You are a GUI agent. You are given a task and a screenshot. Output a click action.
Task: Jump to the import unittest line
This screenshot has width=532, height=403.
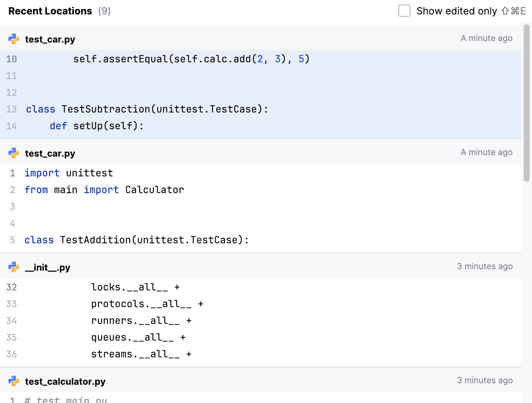point(69,173)
